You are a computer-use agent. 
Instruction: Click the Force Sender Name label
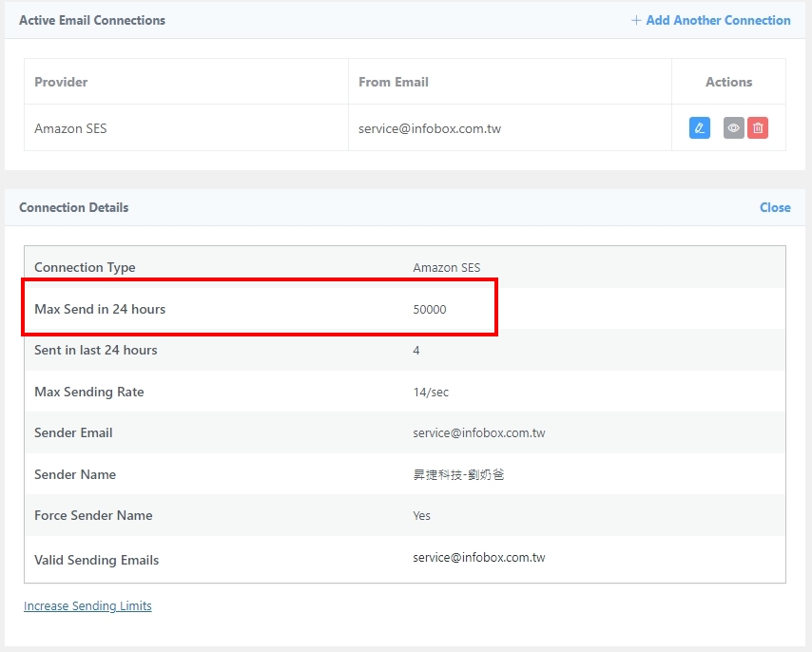pyautogui.click(x=93, y=515)
